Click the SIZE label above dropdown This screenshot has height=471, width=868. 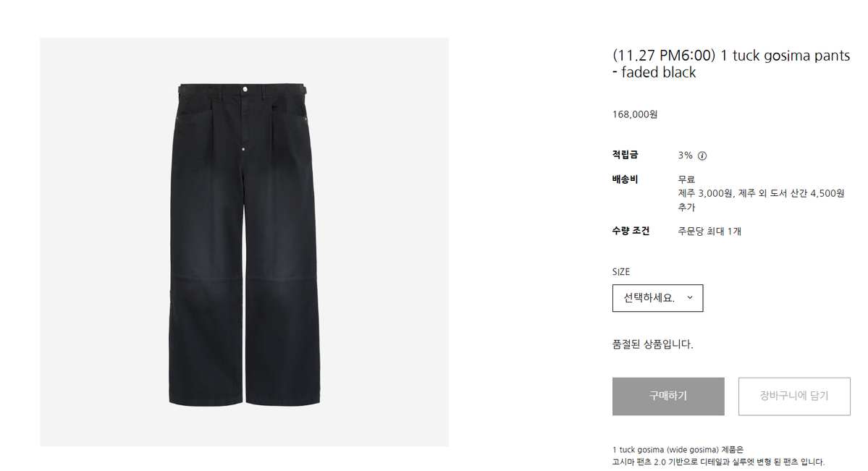(x=621, y=272)
